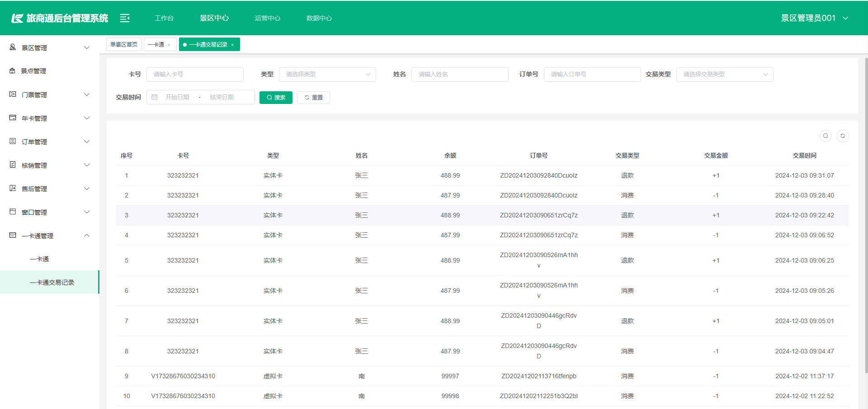The height and width of the screenshot is (409, 868).
Task: Click the 重置 reset button
Action: (313, 98)
